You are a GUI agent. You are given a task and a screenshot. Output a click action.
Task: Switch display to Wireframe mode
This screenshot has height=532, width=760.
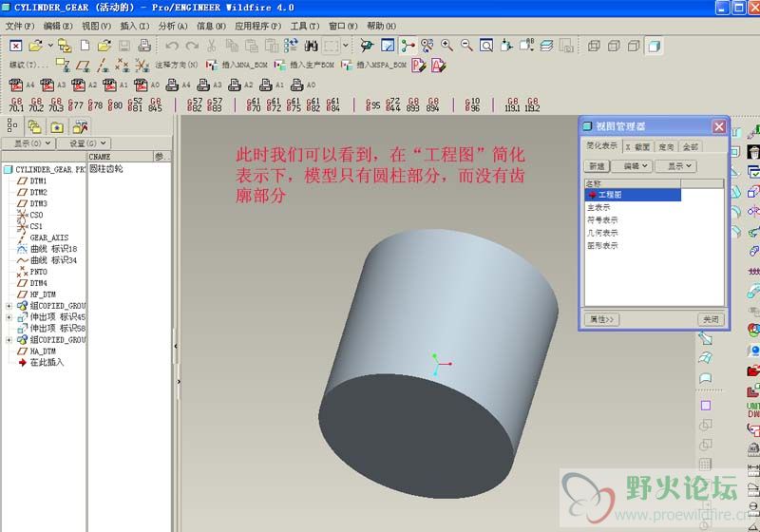594,46
